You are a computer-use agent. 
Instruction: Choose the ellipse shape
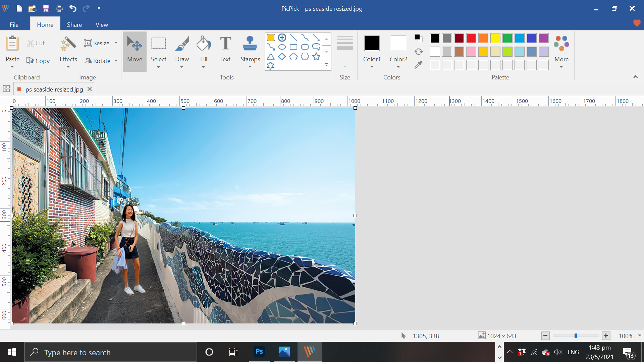click(282, 47)
